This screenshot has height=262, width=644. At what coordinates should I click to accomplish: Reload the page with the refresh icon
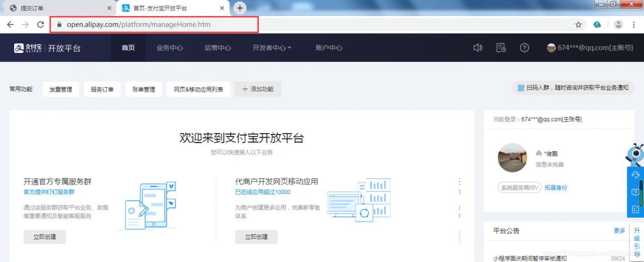(x=40, y=24)
